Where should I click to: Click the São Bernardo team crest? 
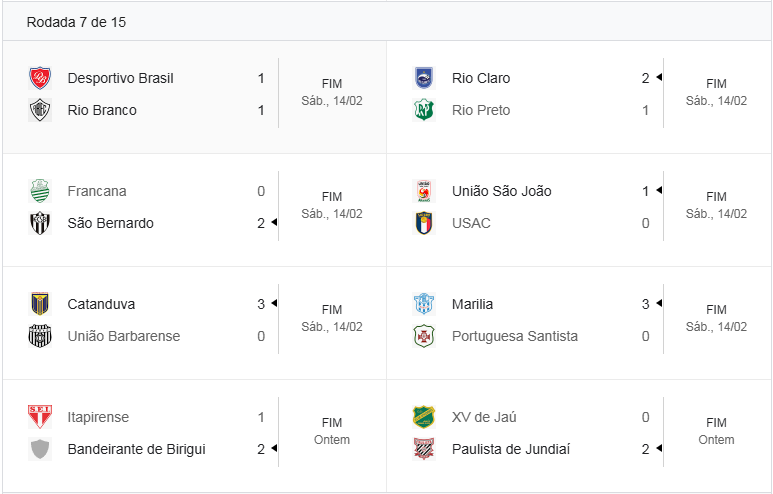(x=40, y=223)
